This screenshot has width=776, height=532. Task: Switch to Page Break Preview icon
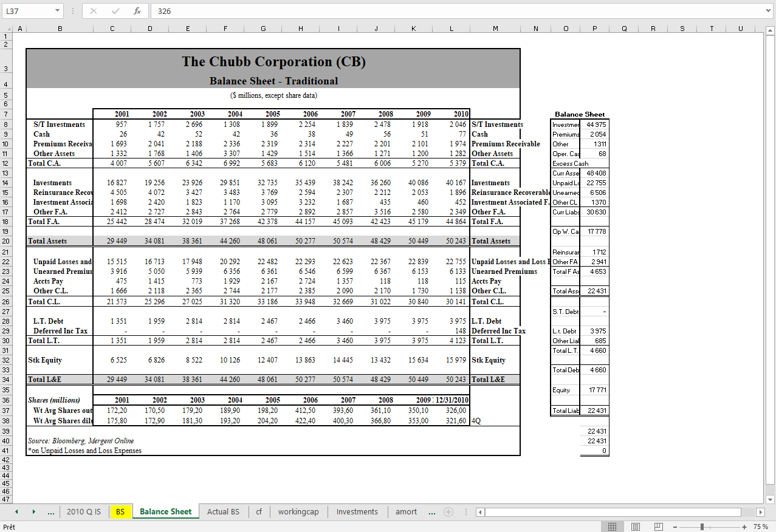click(659, 527)
